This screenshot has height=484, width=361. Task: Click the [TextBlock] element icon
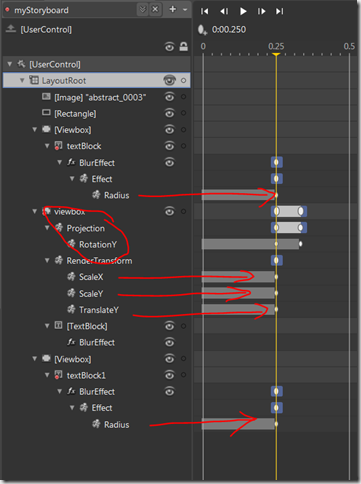[58, 325]
